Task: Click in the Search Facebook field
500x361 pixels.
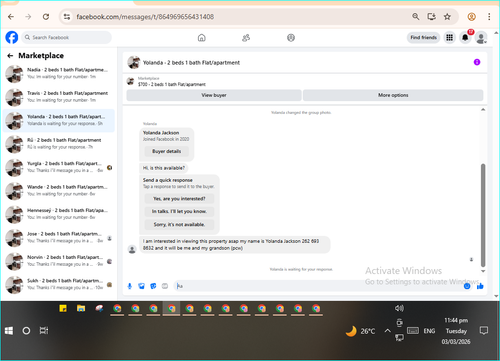Action: click(x=67, y=37)
